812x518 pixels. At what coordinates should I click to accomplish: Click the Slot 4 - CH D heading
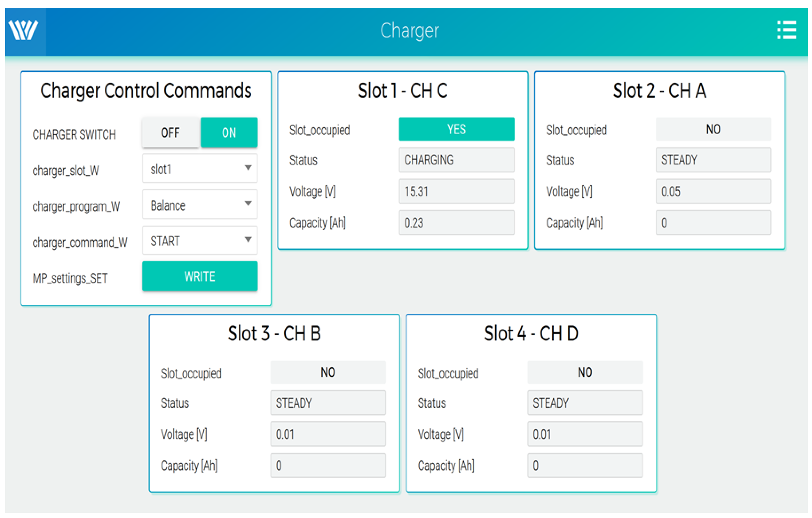[531, 333]
